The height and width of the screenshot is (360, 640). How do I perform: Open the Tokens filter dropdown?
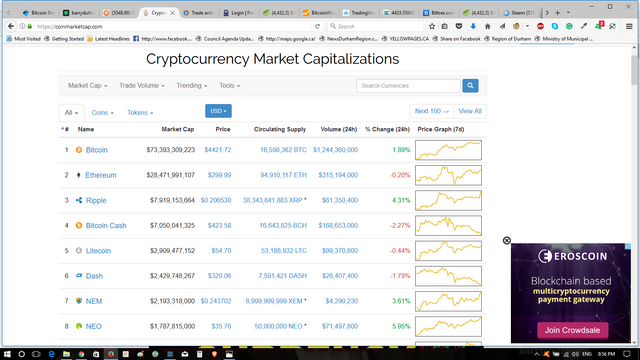(140, 113)
